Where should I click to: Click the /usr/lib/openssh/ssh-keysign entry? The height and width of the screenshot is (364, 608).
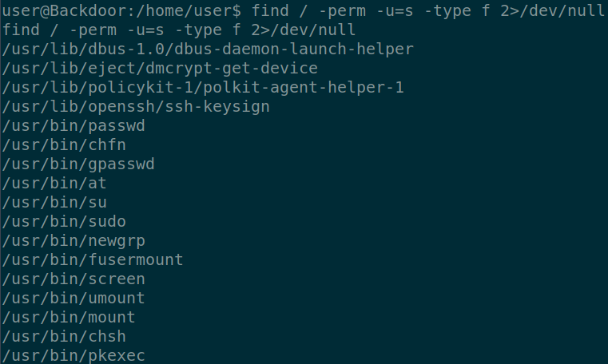136,106
